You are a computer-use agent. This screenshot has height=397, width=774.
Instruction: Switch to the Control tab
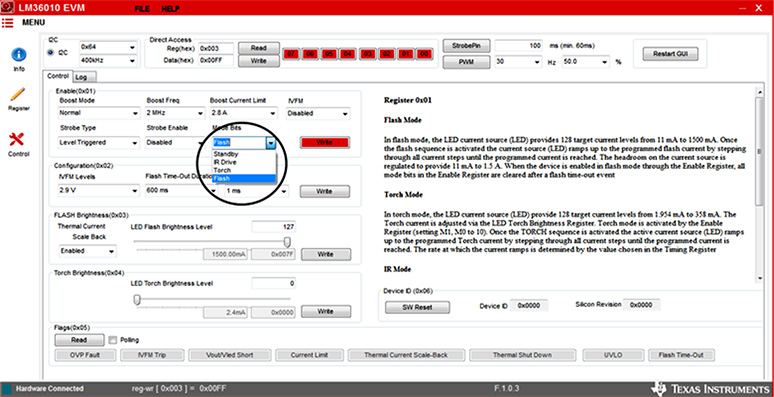[58, 76]
